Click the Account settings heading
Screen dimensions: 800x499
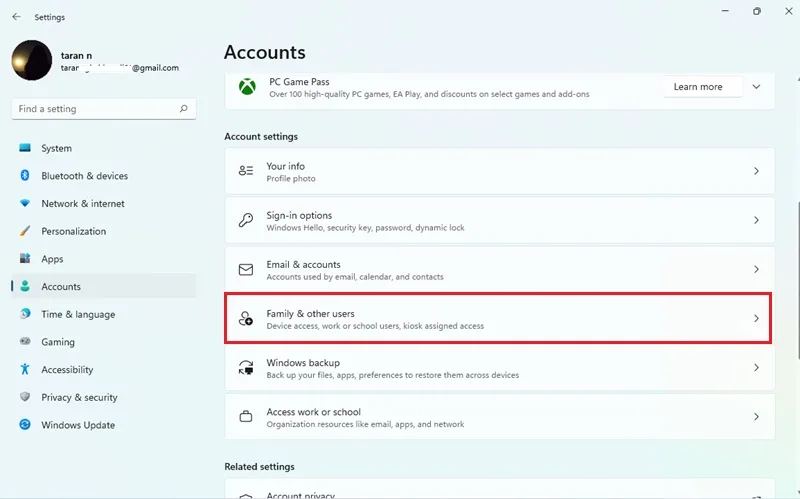[261, 136]
